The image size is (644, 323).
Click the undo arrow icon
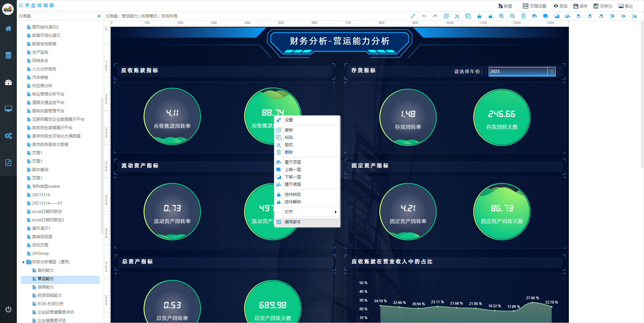(x=424, y=16)
